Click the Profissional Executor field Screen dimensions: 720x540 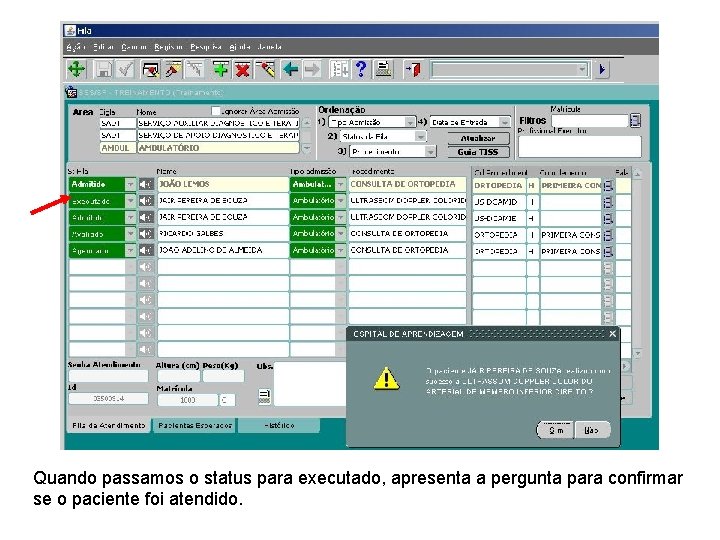[579, 146]
